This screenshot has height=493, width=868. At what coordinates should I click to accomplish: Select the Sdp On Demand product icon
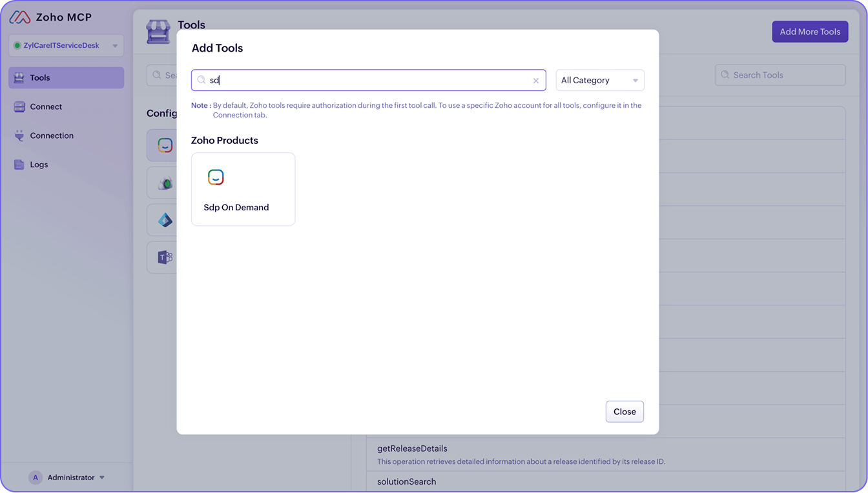[215, 177]
